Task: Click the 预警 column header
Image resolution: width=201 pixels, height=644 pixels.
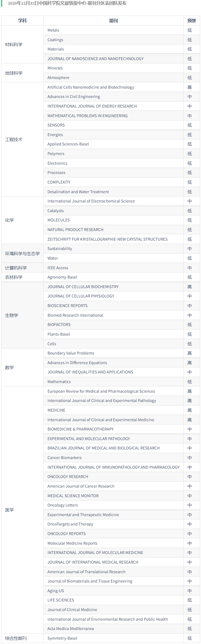Action: point(191,21)
